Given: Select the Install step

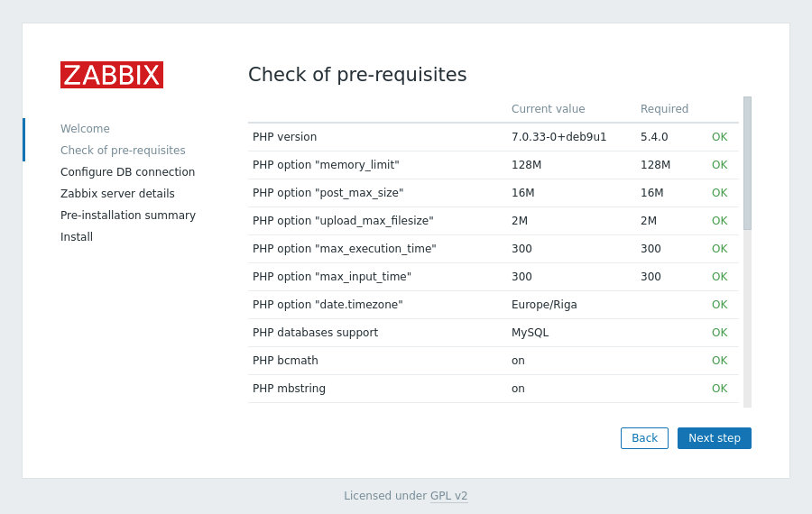Looking at the screenshot, I should (77, 237).
